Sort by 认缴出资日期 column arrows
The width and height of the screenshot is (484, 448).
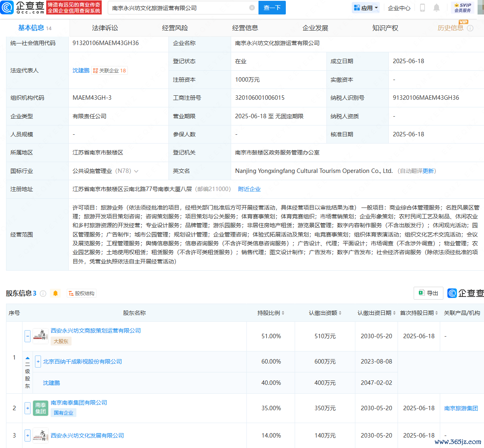click(x=394, y=313)
